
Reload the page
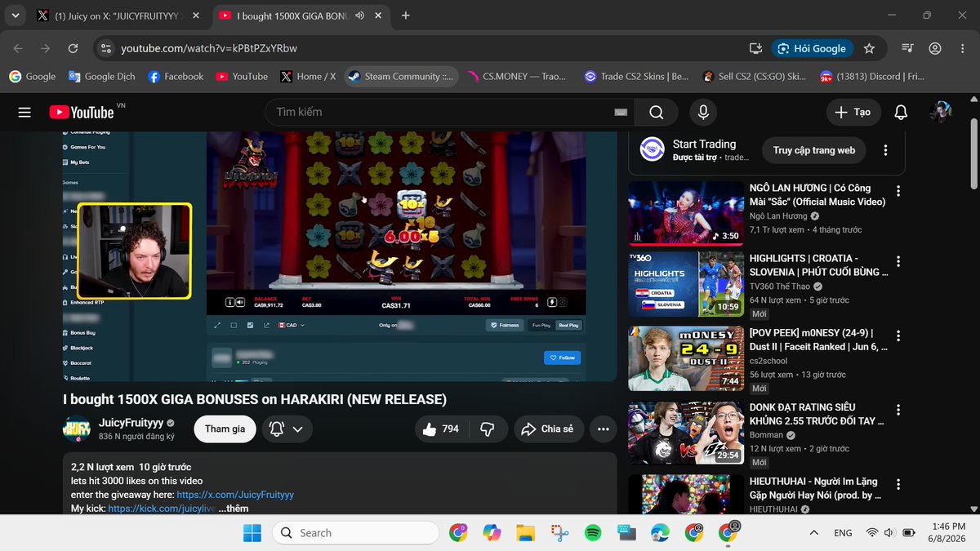pyautogui.click(x=73, y=48)
